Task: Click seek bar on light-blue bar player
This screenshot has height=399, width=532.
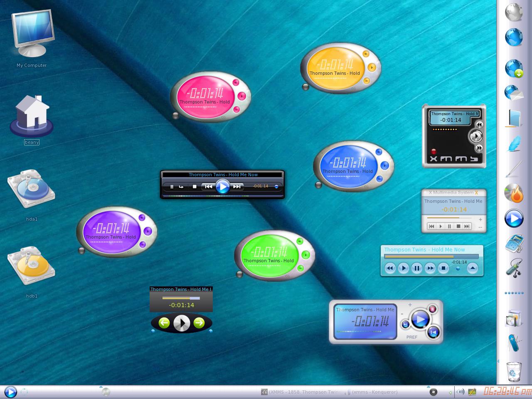Action: tap(431, 256)
